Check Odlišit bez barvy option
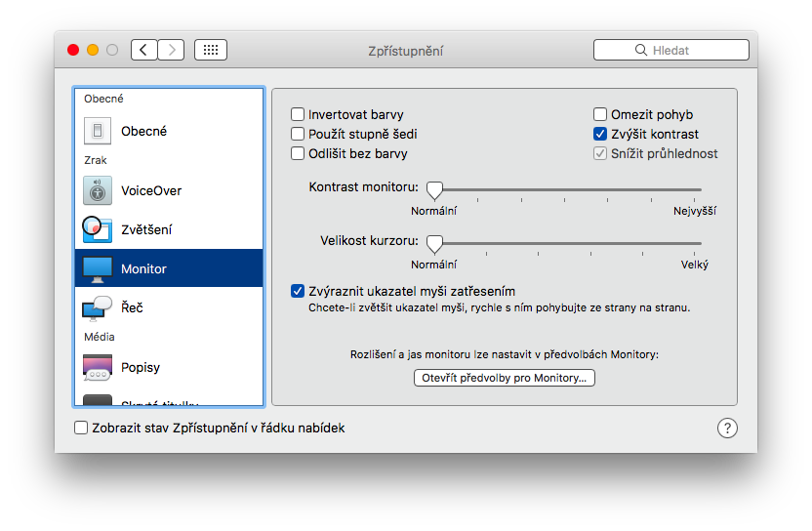 [299, 153]
